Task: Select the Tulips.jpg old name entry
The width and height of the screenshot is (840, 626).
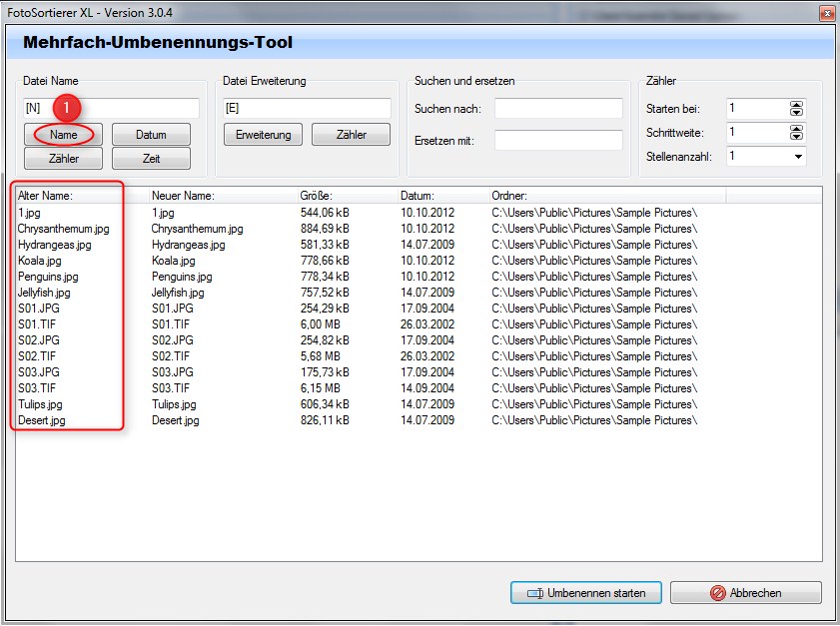Action: coord(40,404)
